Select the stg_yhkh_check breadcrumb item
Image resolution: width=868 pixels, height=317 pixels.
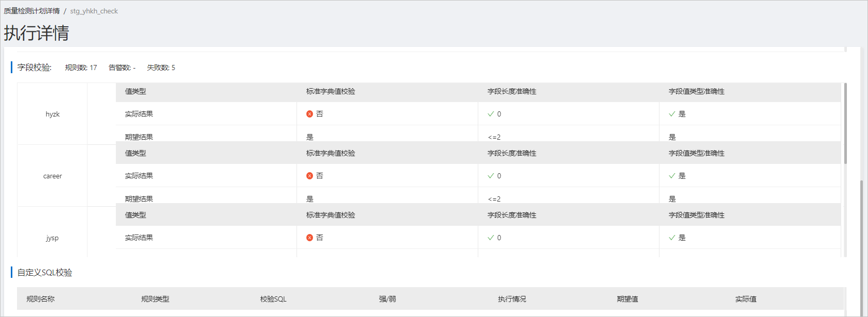94,11
